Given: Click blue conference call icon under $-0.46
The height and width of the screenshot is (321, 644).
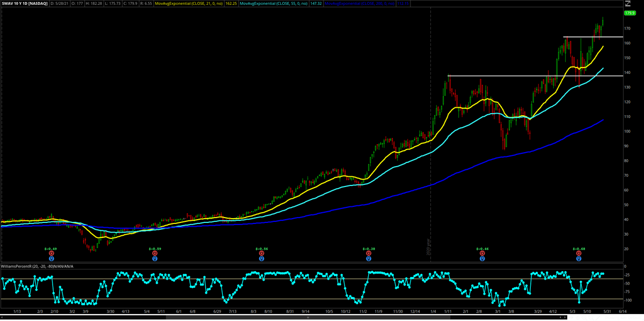Looking at the screenshot, I should [482, 258].
